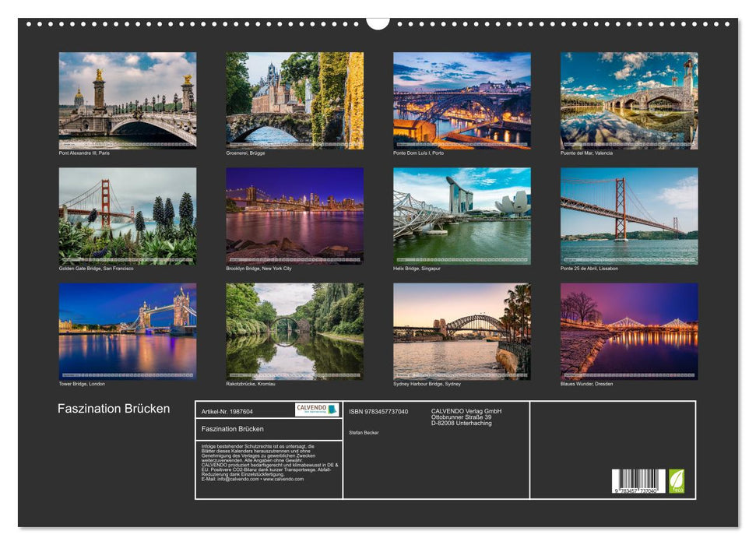Open the Rakotzbrücke Kromlau photo
756x545 pixels.
point(294,331)
